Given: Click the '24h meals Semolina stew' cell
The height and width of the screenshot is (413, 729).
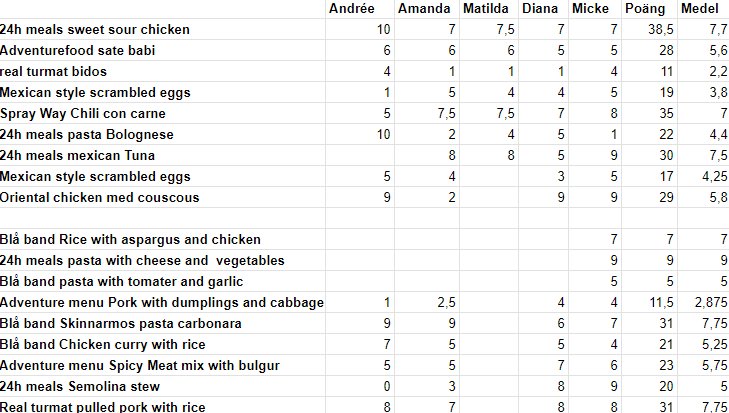Looking at the screenshot, I should tap(162, 386).
